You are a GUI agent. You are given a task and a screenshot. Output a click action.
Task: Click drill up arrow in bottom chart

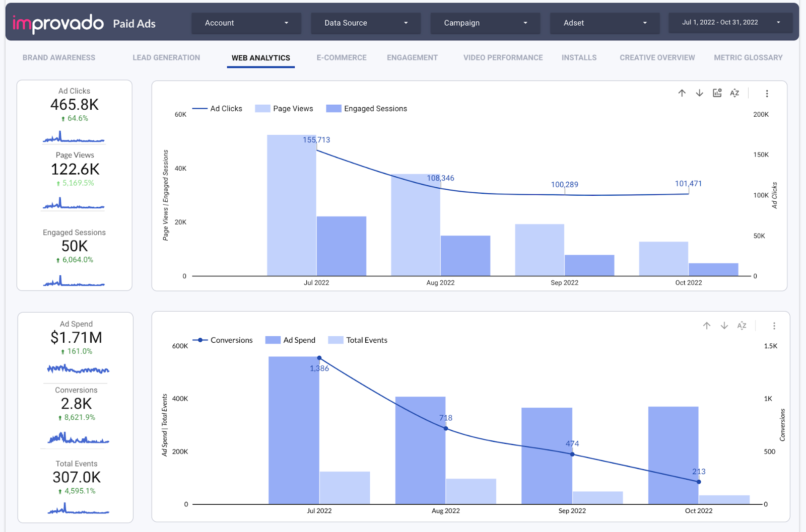pos(707,326)
